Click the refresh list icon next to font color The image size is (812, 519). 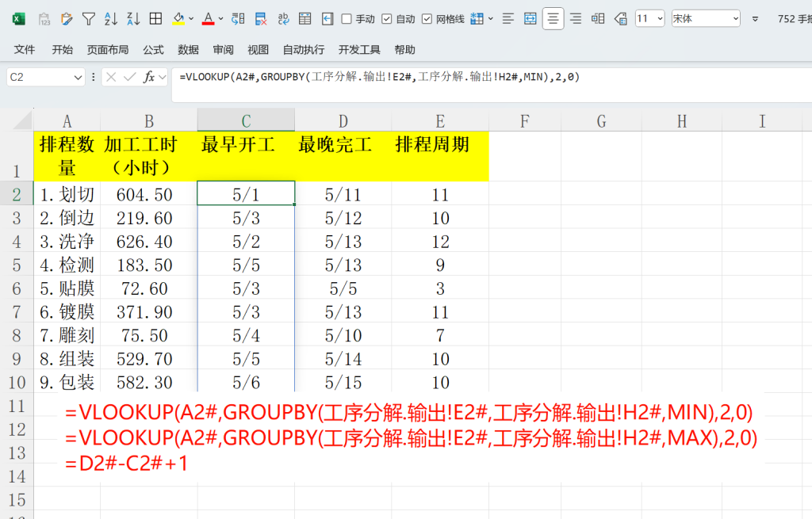pyautogui.click(x=238, y=19)
